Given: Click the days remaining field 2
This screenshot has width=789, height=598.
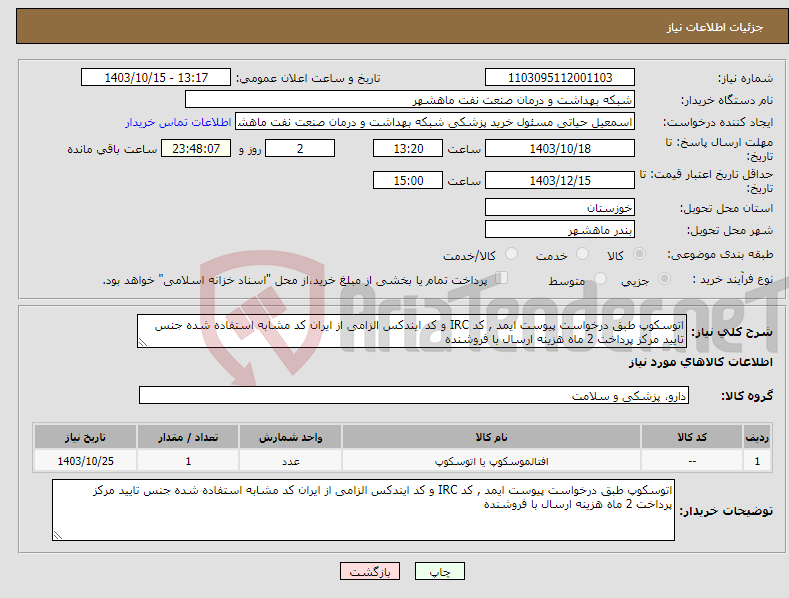Looking at the screenshot, I should click(300, 148).
